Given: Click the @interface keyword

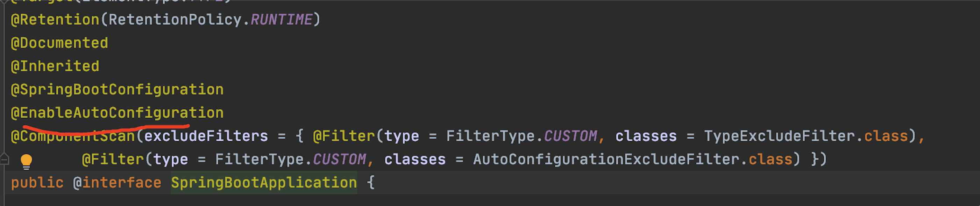Looking at the screenshot, I should pyautogui.click(x=117, y=183).
